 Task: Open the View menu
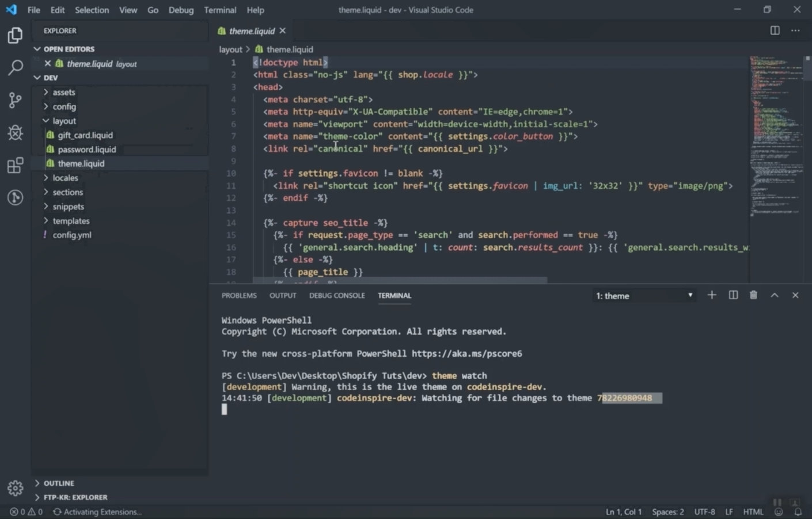(128, 10)
